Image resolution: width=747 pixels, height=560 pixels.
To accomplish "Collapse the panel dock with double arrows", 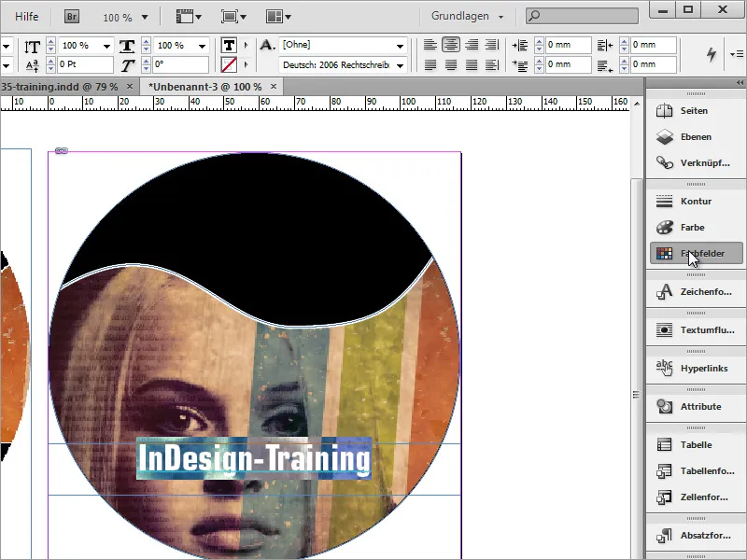I will click(x=740, y=83).
